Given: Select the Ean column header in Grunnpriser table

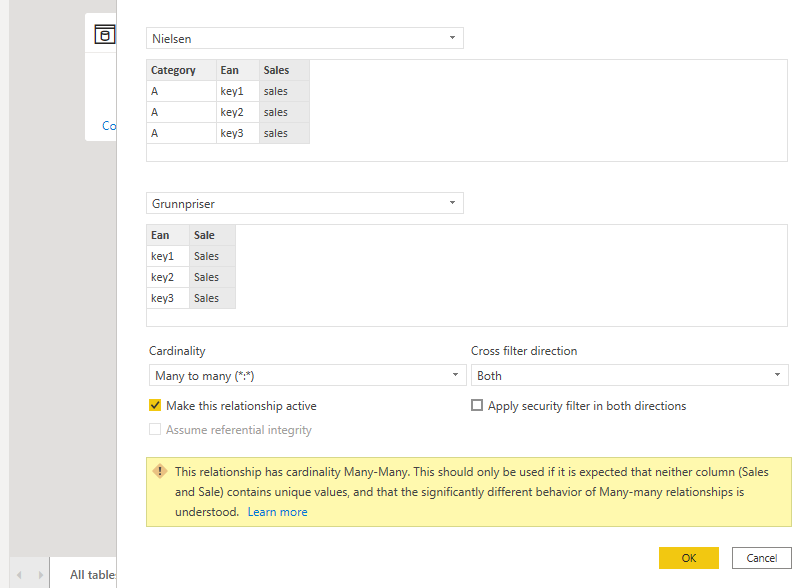Looking at the screenshot, I should (168, 235).
